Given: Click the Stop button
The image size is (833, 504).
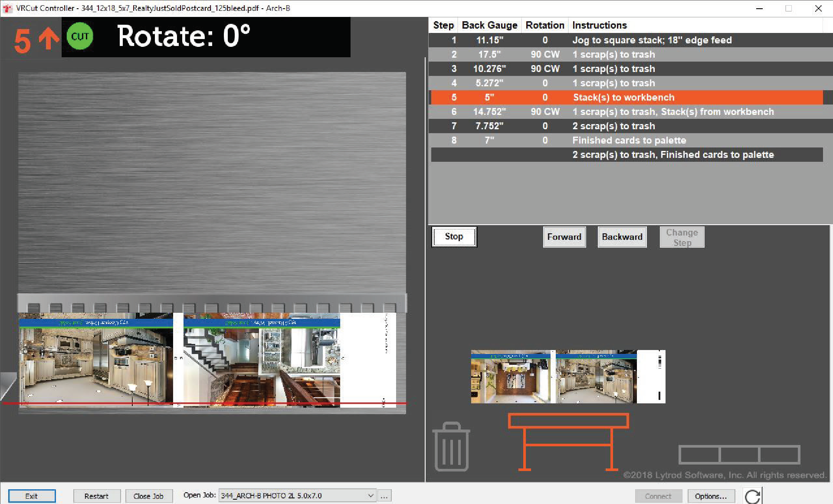Looking at the screenshot, I should pyautogui.click(x=454, y=237).
